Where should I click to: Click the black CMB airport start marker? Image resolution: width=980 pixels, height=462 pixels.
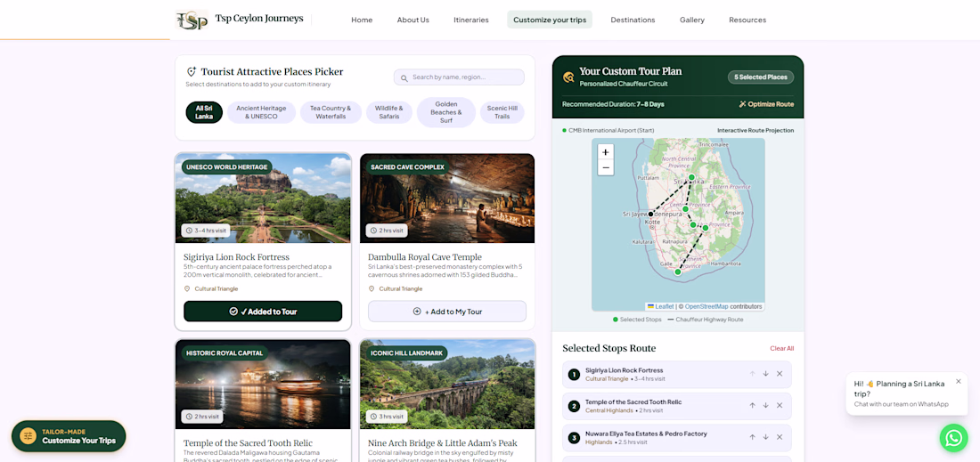[650, 214]
